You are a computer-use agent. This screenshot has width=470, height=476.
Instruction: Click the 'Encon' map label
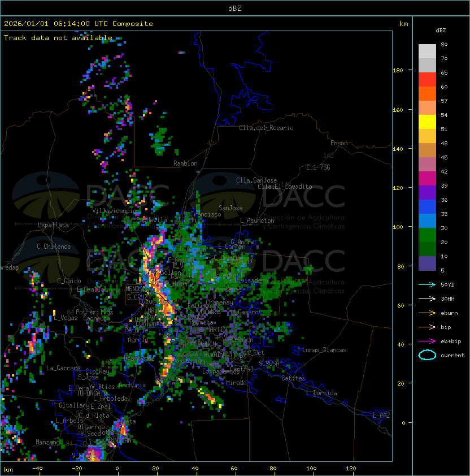tap(339, 143)
